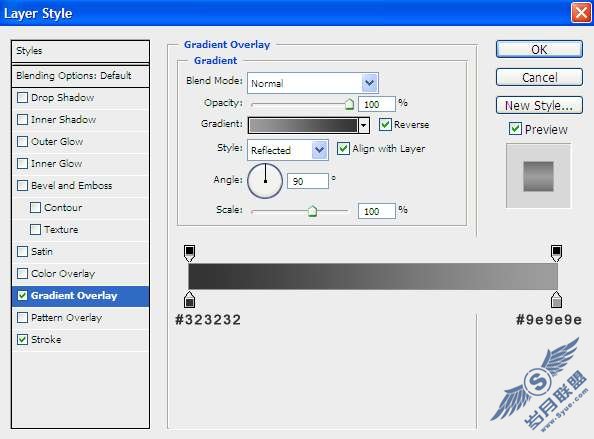Focus the Scale percent field
Viewport: 594px width, 439px height.
[x=377, y=211]
